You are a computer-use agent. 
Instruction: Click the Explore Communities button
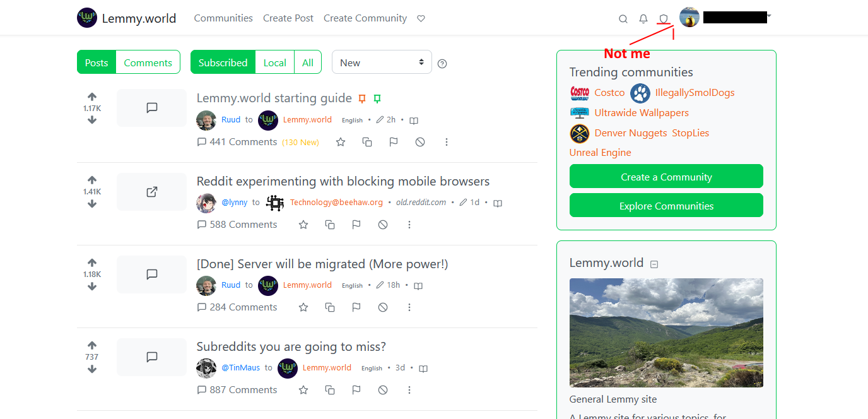666,206
